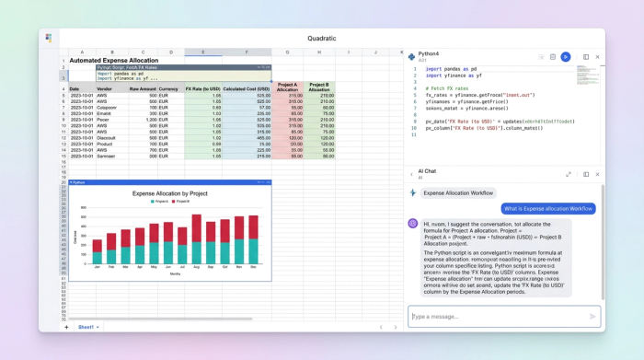
Task: Click the 'Pecer' vendor cell in row 9
Action: tap(112, 120)
